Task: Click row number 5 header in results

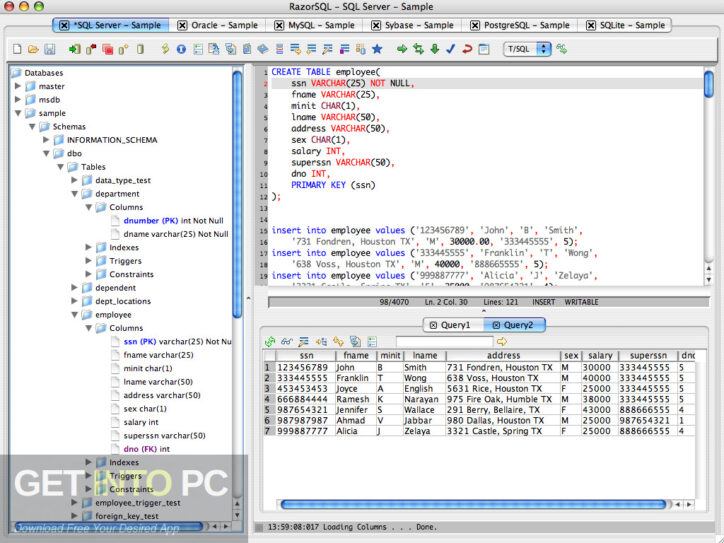Action: tap(269, 410)
